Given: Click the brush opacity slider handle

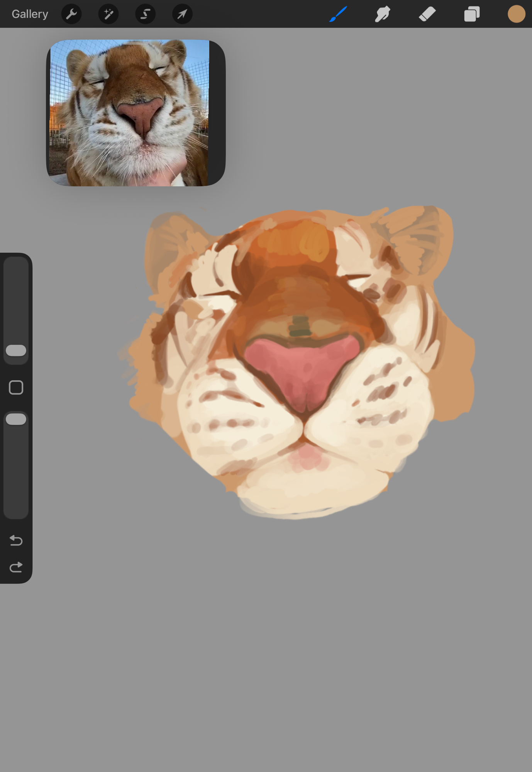Looking at the screenshot, I should pos(16,419).
